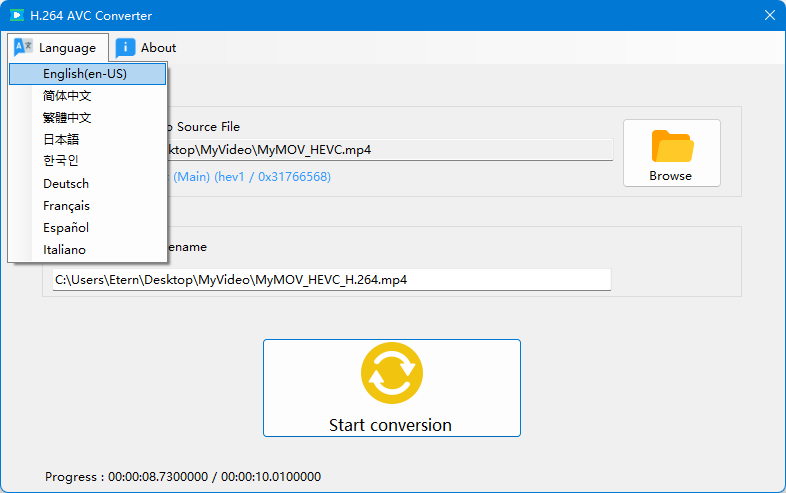Select 日本語 language option
Image resolution: width=786 pixels, height=493 pixels.
(x=88, y=139)
